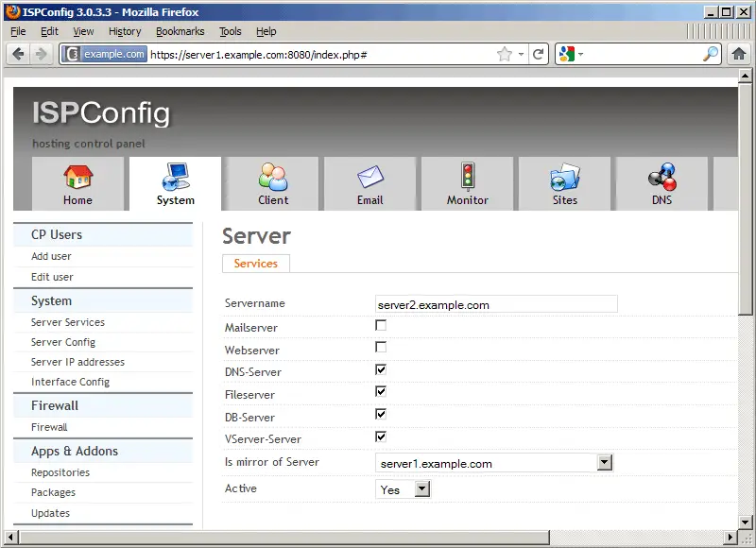The height and width of the screenshot is (548, 756).
Task: Uncheck the DNS-Server checkbox
Action: pos(381,369)
